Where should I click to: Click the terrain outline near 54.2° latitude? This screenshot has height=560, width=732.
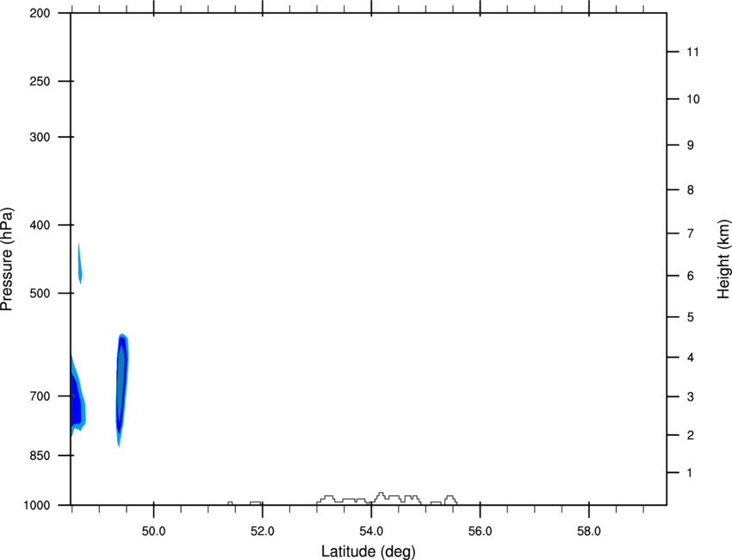tap(381, 496)
